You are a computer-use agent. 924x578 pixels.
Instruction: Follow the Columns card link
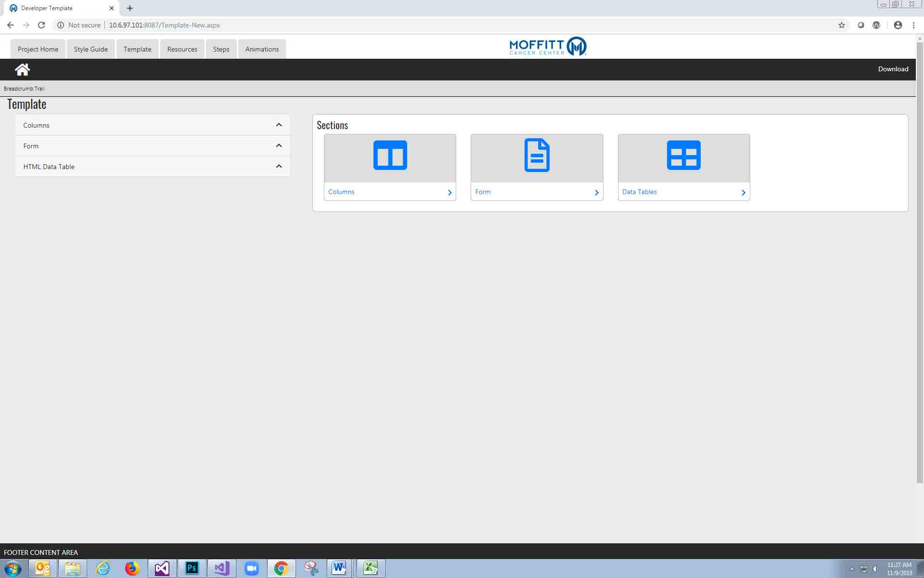[341, 192]
